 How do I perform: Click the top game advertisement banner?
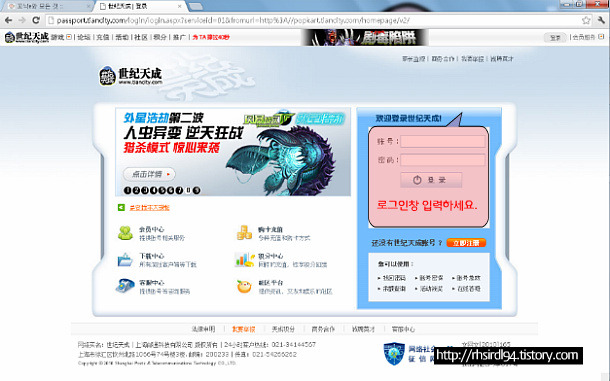click(x=365, y=37)
